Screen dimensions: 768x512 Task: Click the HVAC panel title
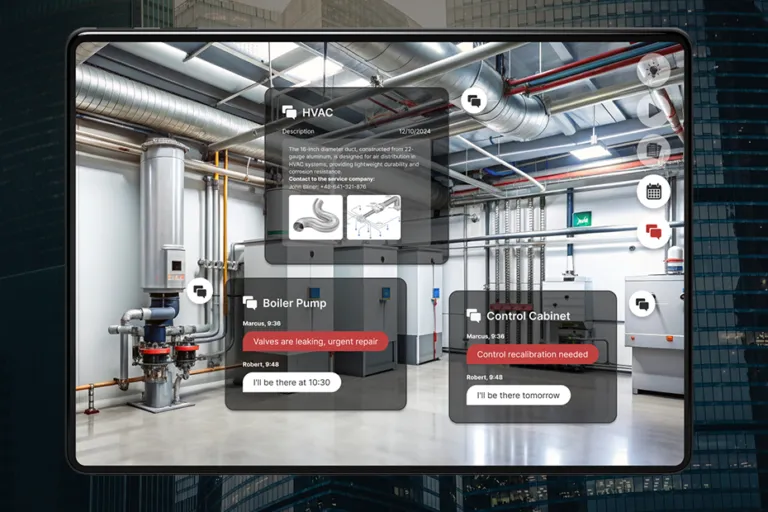[x=317, y=112]
